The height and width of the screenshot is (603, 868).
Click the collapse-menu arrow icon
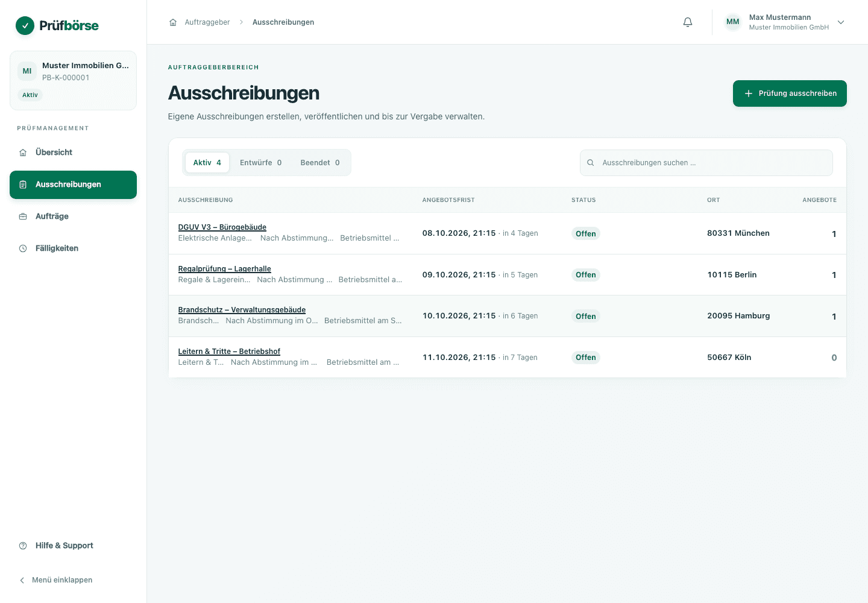22,580
